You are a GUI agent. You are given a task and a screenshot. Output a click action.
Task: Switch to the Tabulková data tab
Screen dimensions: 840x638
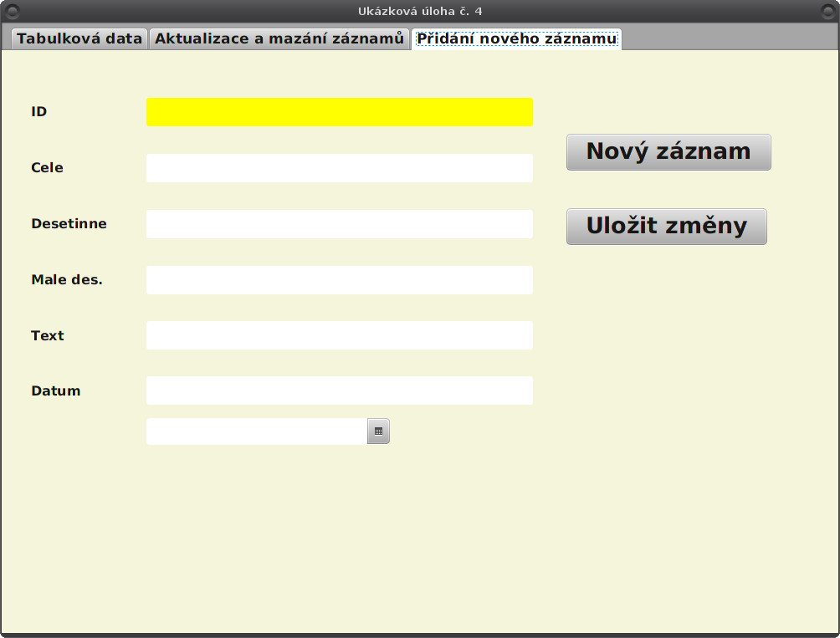click(x=79, y=38)
